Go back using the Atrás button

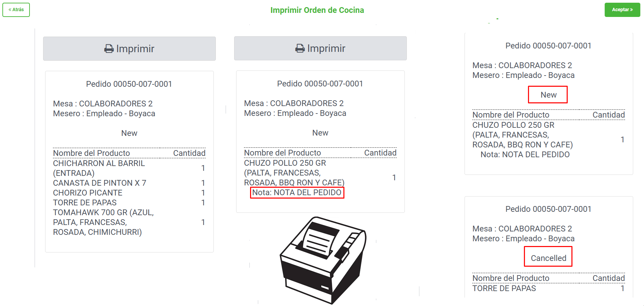(x=16, y=9)
